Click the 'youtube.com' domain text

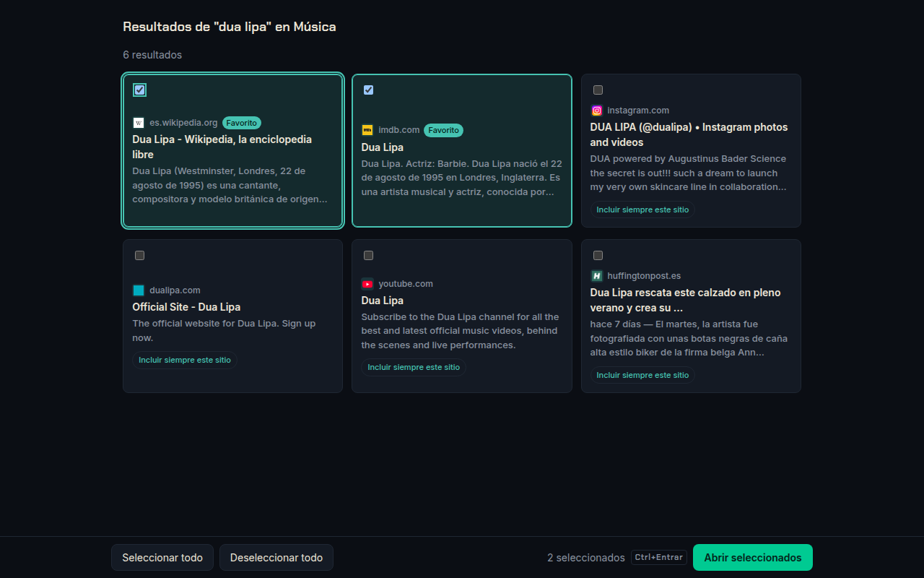click(x=406, y=284)
